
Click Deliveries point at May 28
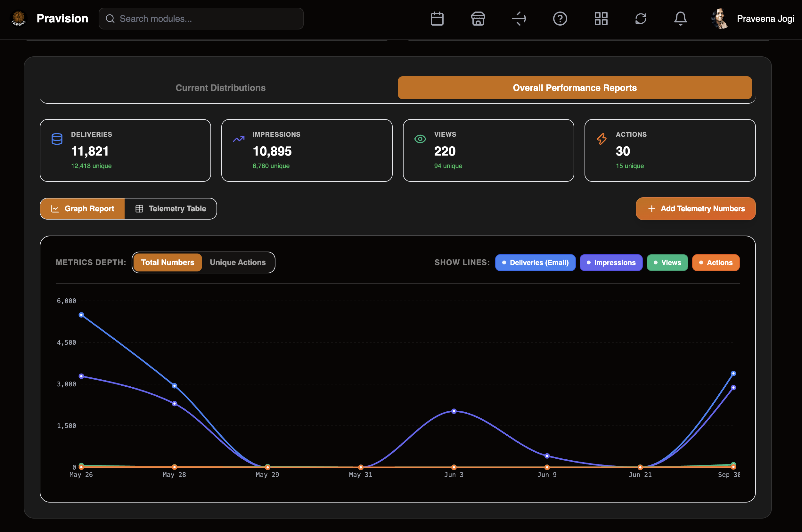(175, 386)
